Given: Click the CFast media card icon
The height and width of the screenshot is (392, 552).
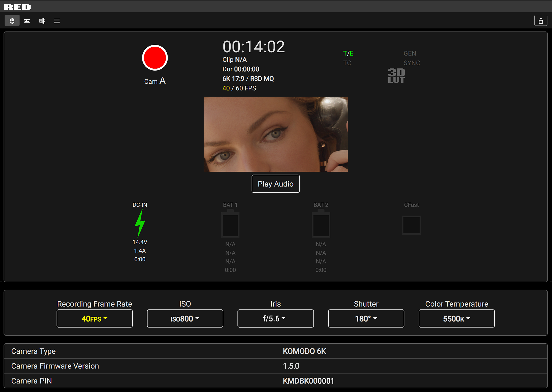Looking at the screenshot, I should pyautogui.click(x=411, y=225).
